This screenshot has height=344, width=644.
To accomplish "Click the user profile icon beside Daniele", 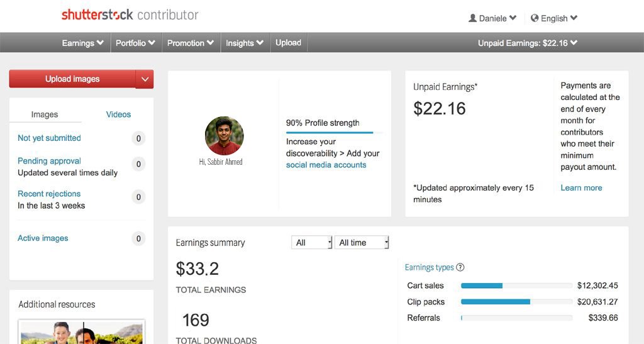I will (x=472, y=18).
